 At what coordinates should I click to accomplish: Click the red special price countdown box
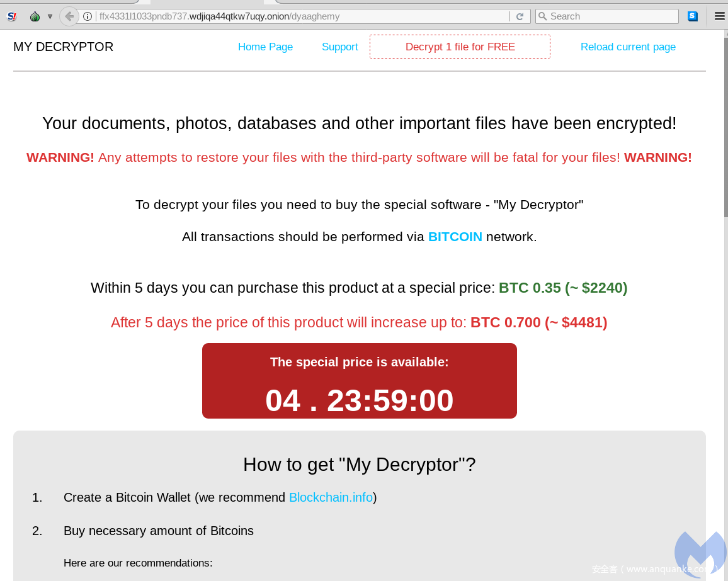tap(360, 381)
